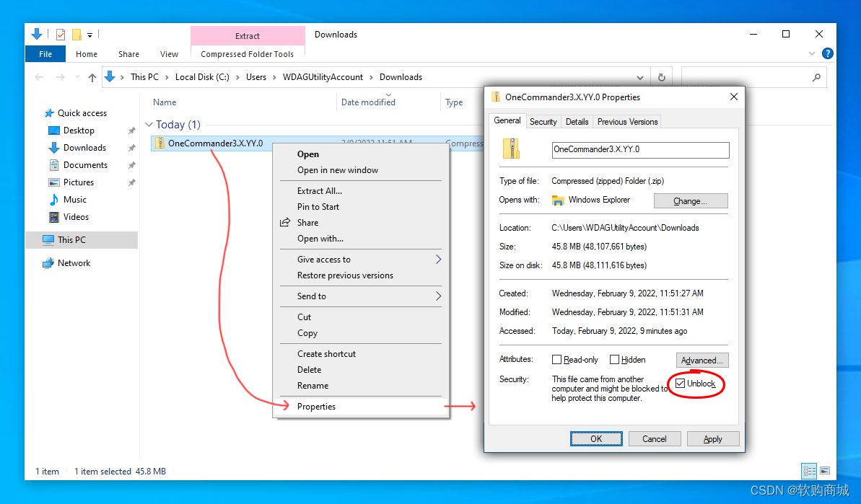Viewport: 861px width, 504px height.
Task: Refresh the Downloads folder
Action: 662,77
